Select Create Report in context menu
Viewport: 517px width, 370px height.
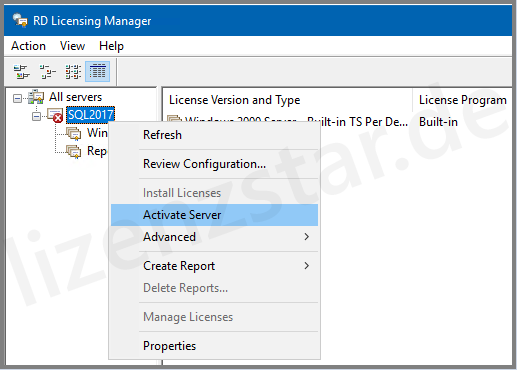tap(214, 266)
